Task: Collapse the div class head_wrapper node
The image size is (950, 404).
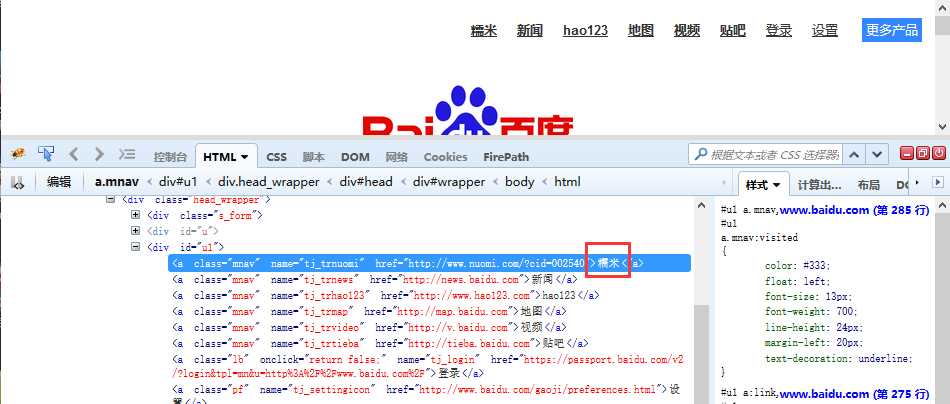Action: [110, 199]
